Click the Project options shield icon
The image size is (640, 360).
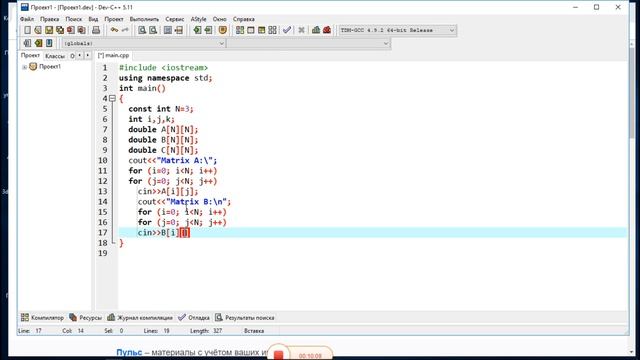pyautogui.click(x=222, y=30)
